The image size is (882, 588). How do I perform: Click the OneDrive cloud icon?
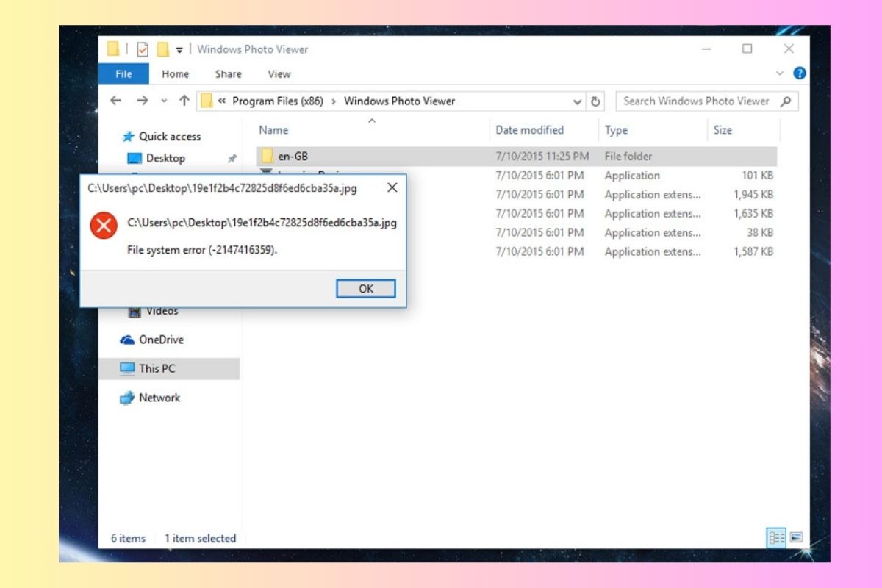126,340
